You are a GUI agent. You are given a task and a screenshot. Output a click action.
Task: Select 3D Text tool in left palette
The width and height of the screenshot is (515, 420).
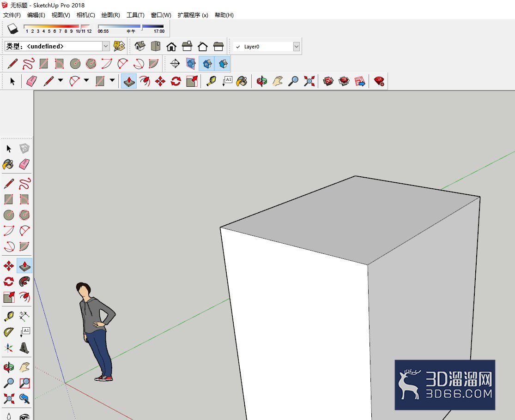tap(24, 348)
